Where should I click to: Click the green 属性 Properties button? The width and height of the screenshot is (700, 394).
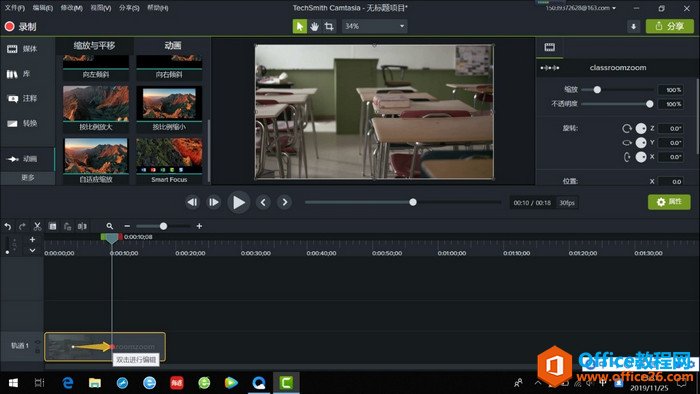669,202
